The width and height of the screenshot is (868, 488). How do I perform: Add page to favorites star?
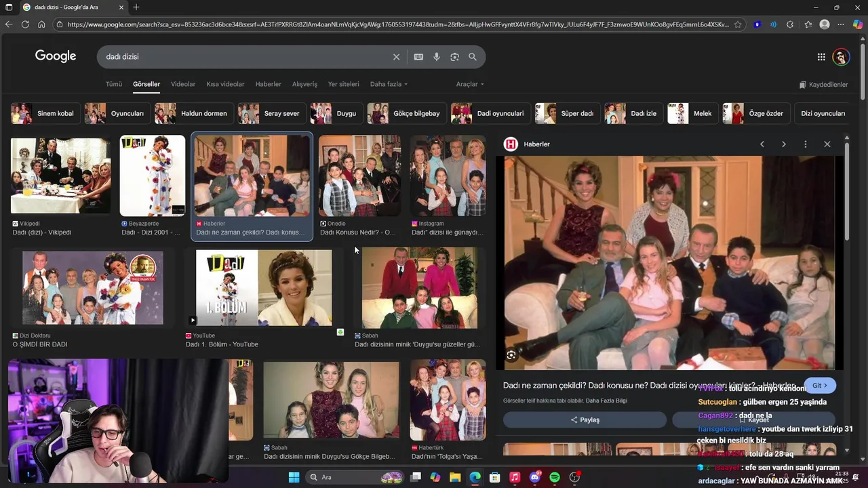[738, 24]
